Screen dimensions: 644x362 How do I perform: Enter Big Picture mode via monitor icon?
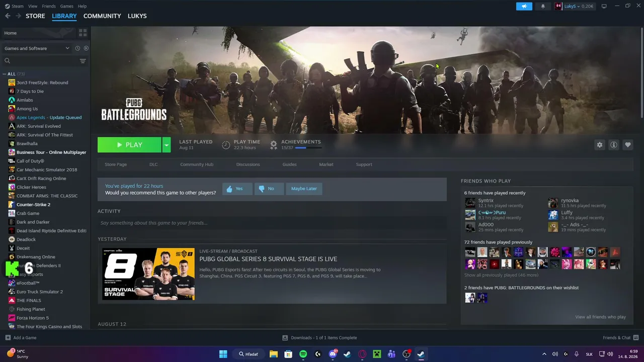tap(604, 6)
